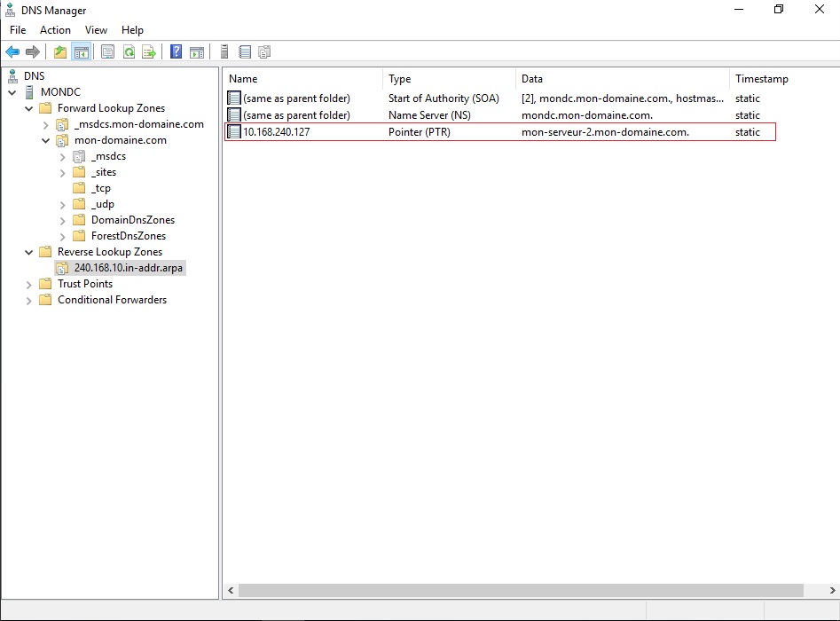Select DomainDnsZones tree label
This screenshot has width=840, height=621.
(x=133, y=220)
